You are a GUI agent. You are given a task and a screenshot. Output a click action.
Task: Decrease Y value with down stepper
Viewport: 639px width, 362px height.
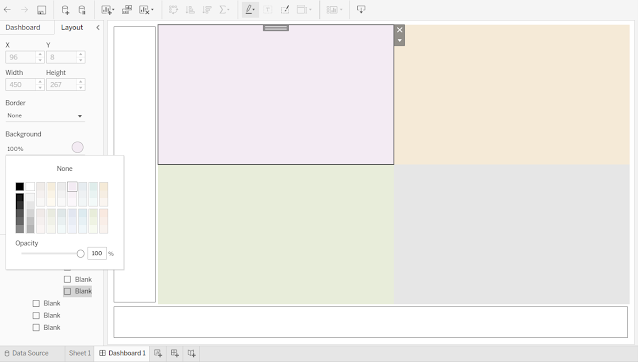pos(81,60)
